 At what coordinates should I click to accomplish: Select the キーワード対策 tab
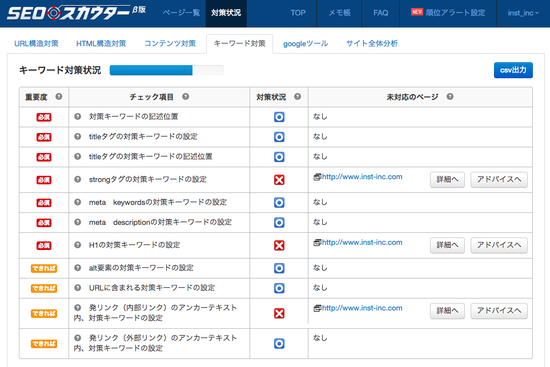(x=240, y=44)
